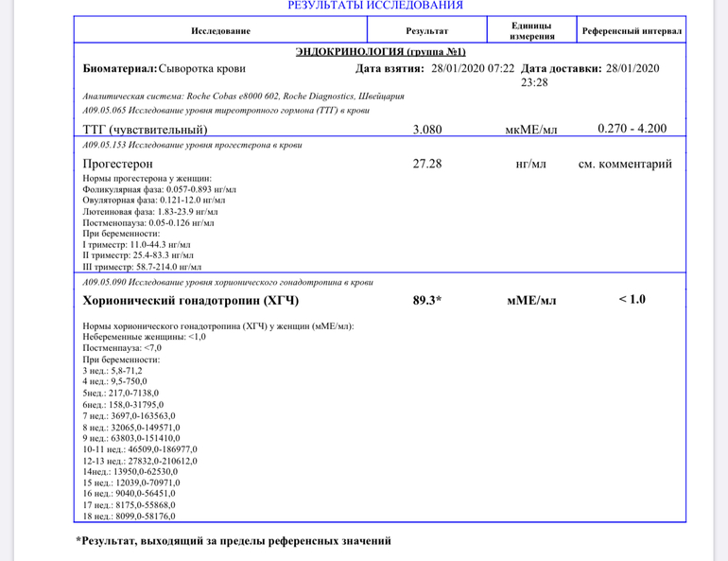The height and width of the screenshot is (561, 728).
Task: Select the progesterone result 27.28
Action: [427, 164]
